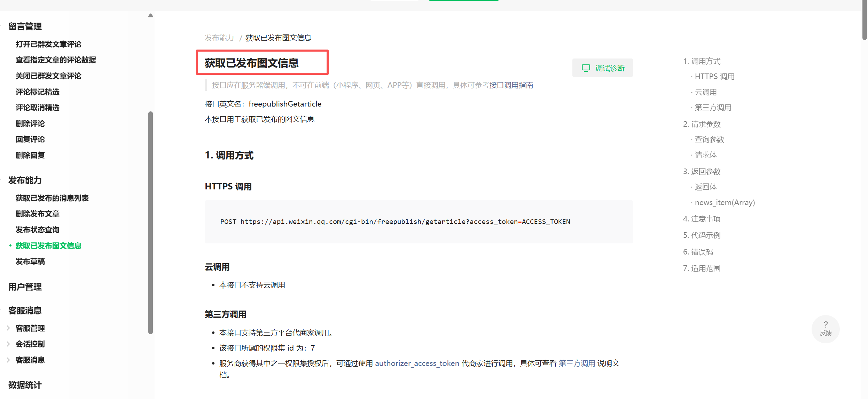Viewport: 868px width, 399px height.
Task: Open 打开已群发文章评论 page
Action: coord(48,44)
